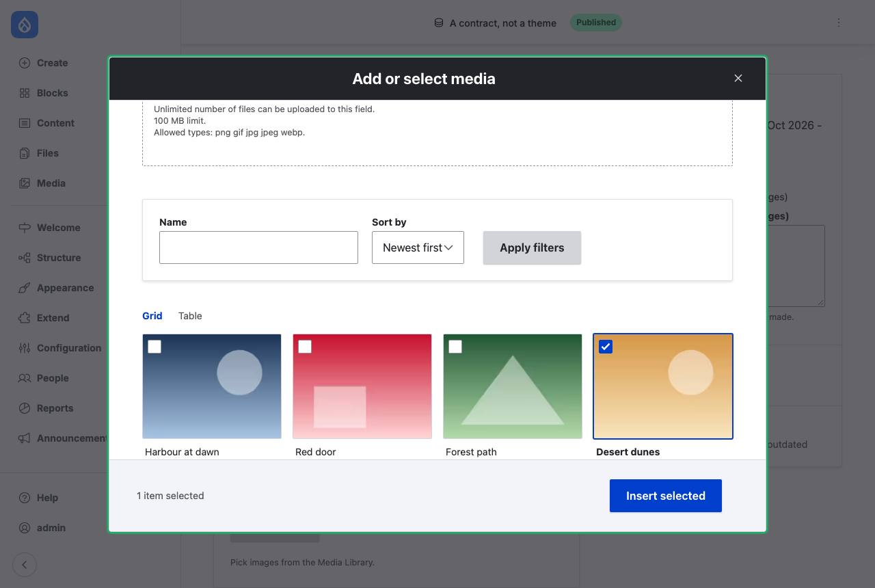875x588 pixels.
Task: Click the Reports pie chart icon
Action: (x=25, y=408)
